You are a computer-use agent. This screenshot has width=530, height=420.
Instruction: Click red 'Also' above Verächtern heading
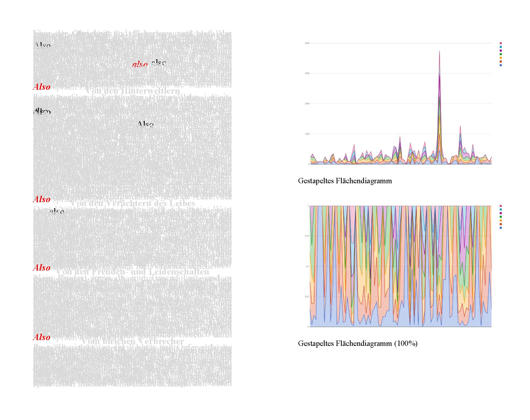pyautogui.click(x=42, y=199)
